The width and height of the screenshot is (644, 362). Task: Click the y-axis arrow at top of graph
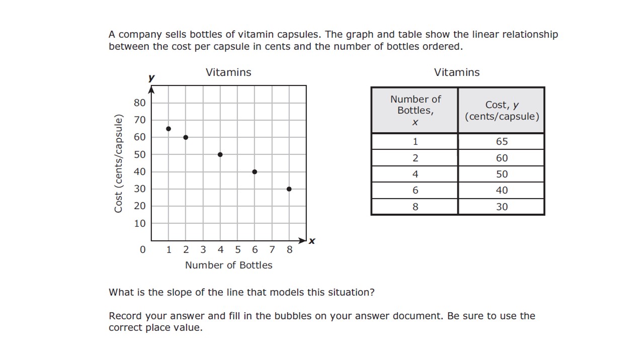151,89
